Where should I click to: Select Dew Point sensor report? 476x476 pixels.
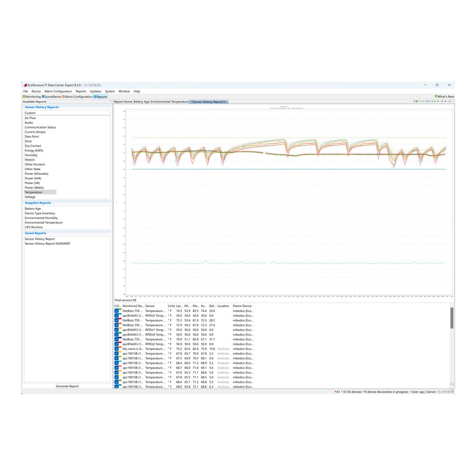[x=32, y=137]
